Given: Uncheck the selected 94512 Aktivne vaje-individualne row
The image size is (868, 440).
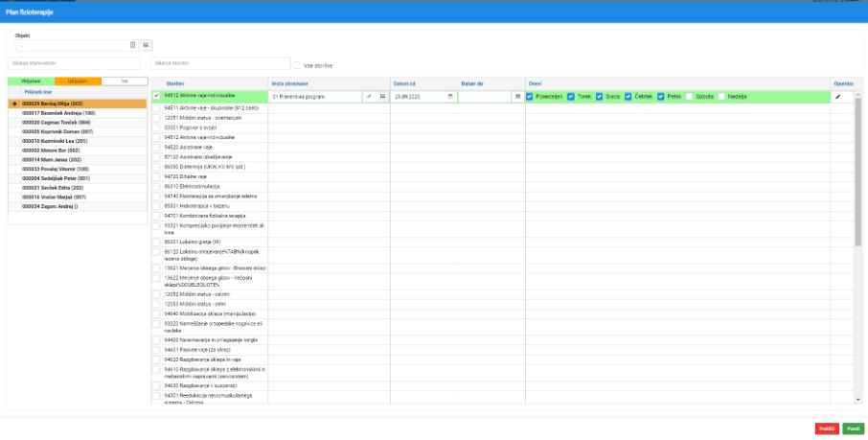Looking at the screenshot, I should [156, 96].
